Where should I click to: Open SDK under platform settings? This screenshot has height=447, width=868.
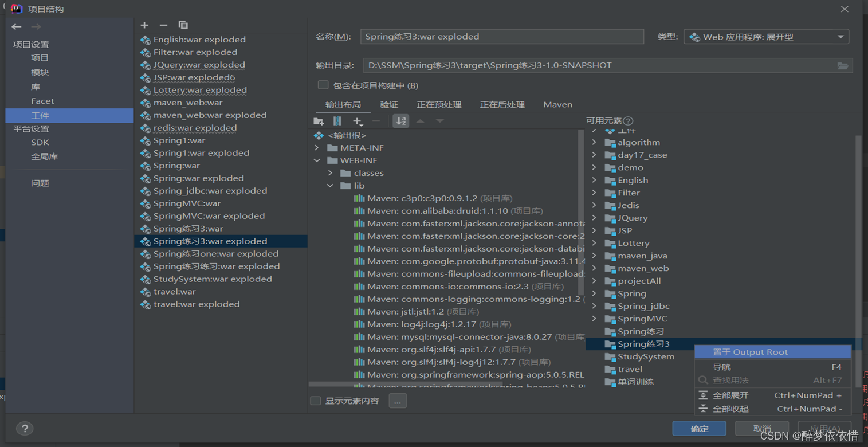coord(40,142)
